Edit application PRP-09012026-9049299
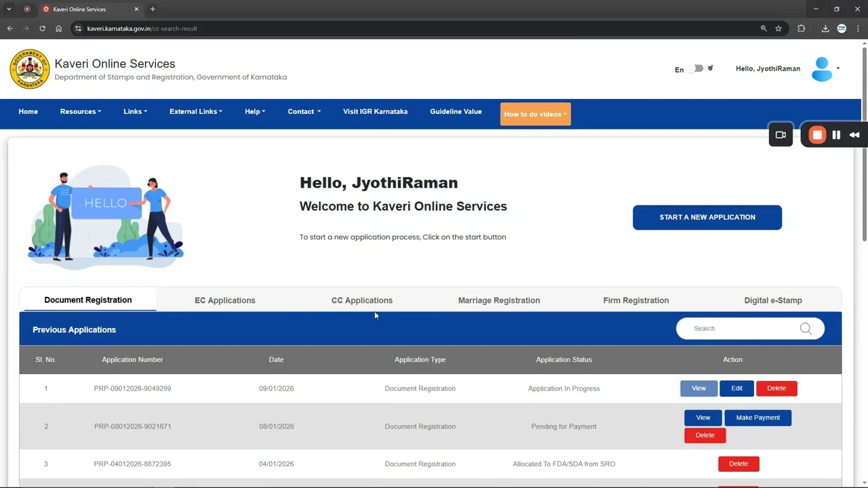Screen dimensions: 868x488 [x=737, y=388]
